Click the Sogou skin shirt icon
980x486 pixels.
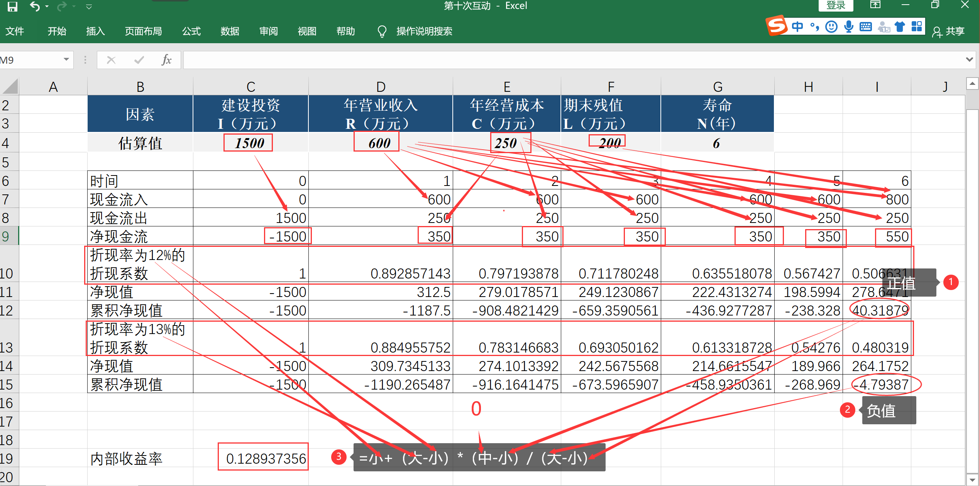click(x=900, y=27)
